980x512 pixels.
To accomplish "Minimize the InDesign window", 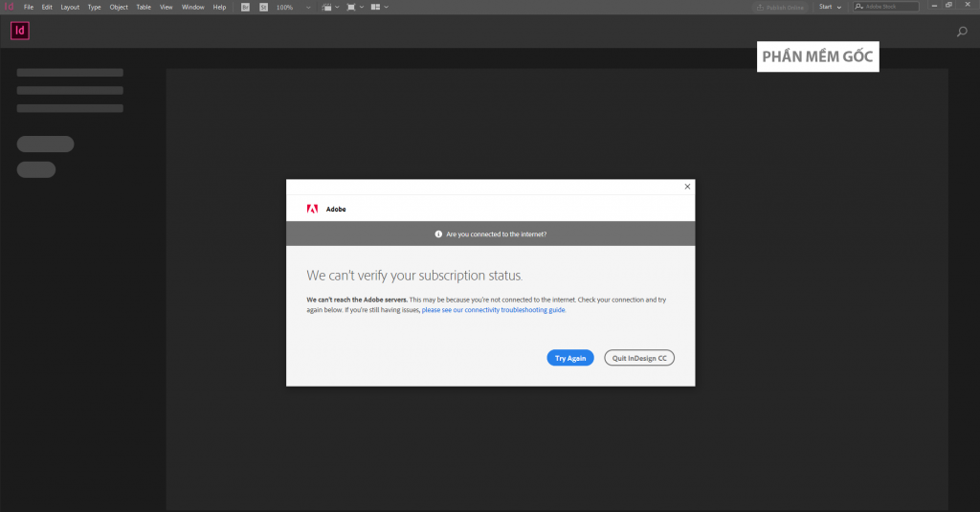I will click(x=934, y=6).
